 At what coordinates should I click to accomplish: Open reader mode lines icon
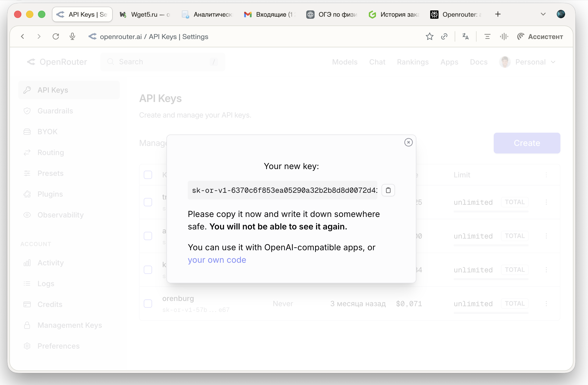click(x=487, y=36)
